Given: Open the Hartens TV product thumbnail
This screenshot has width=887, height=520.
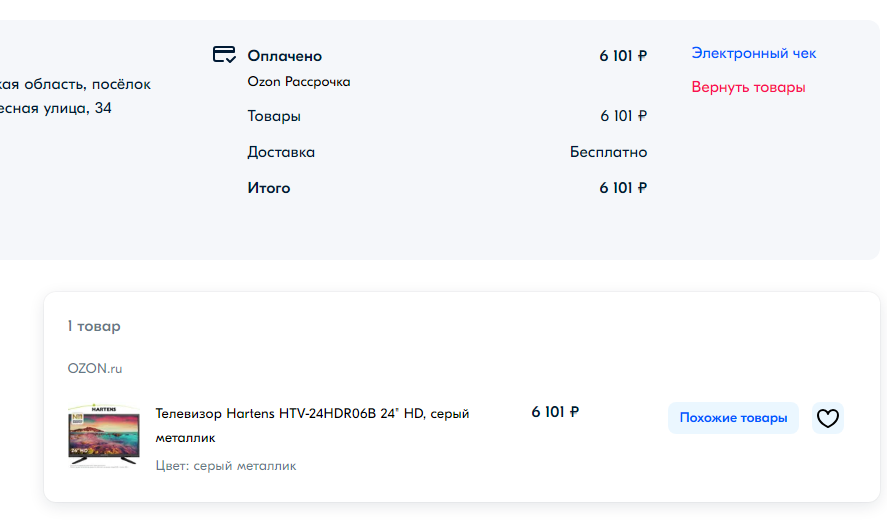Looking at the screenshot, I should [104, 436].
